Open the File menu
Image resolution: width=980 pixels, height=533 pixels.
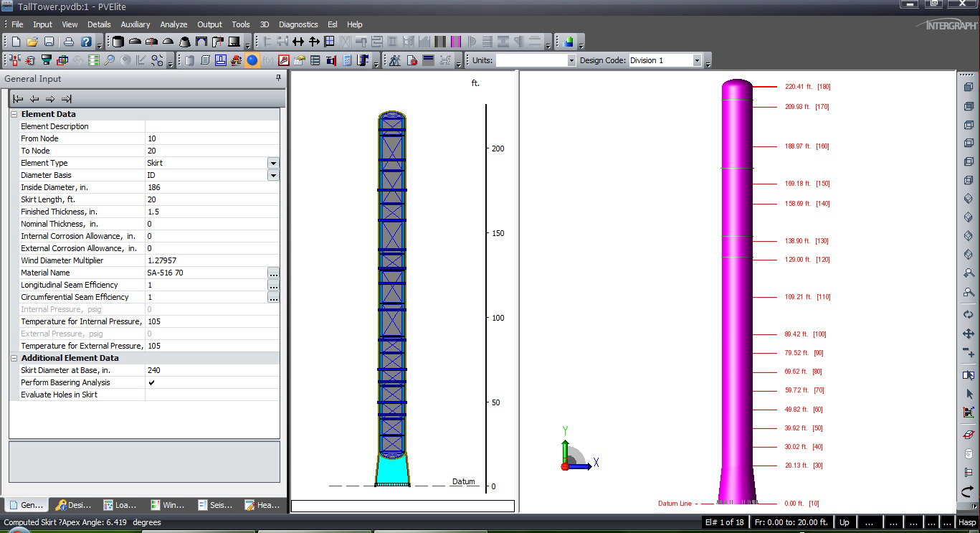(x=17, y=24)
